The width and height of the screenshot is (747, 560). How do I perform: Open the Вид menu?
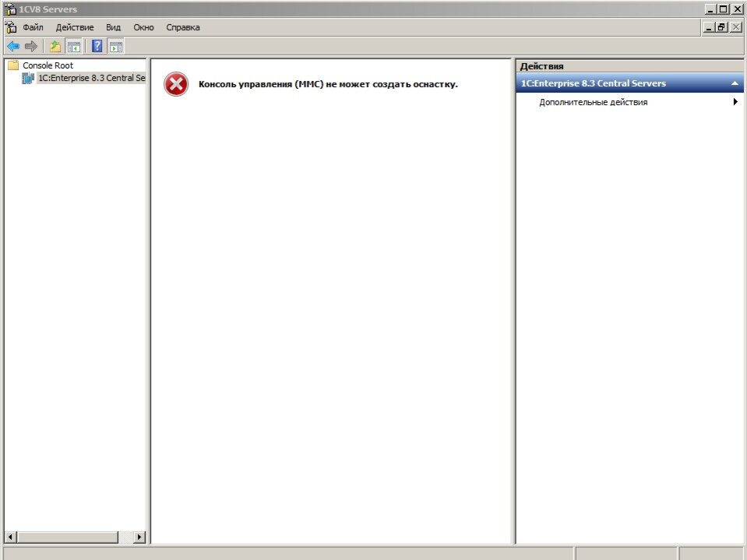click(114, 27)
